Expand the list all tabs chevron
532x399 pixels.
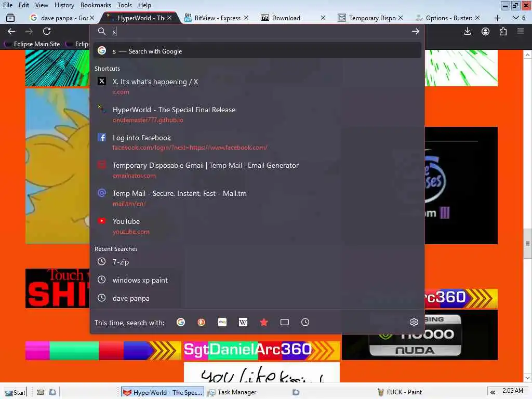coord(515,18)
